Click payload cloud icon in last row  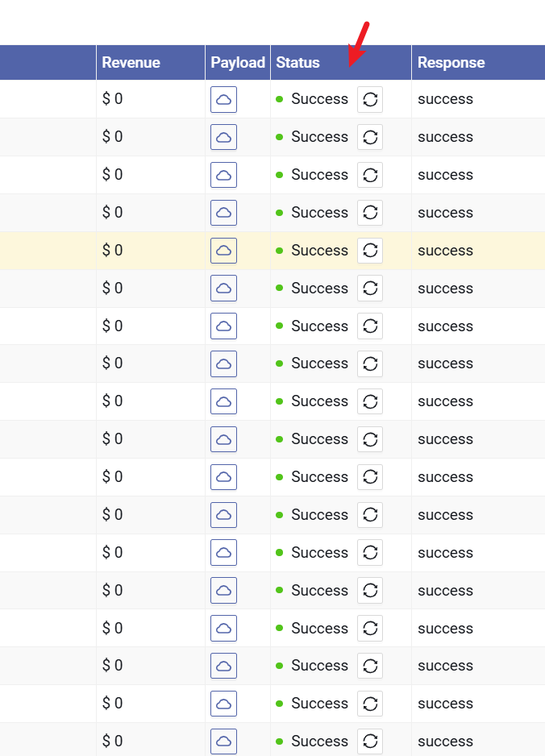coord(223,741)
